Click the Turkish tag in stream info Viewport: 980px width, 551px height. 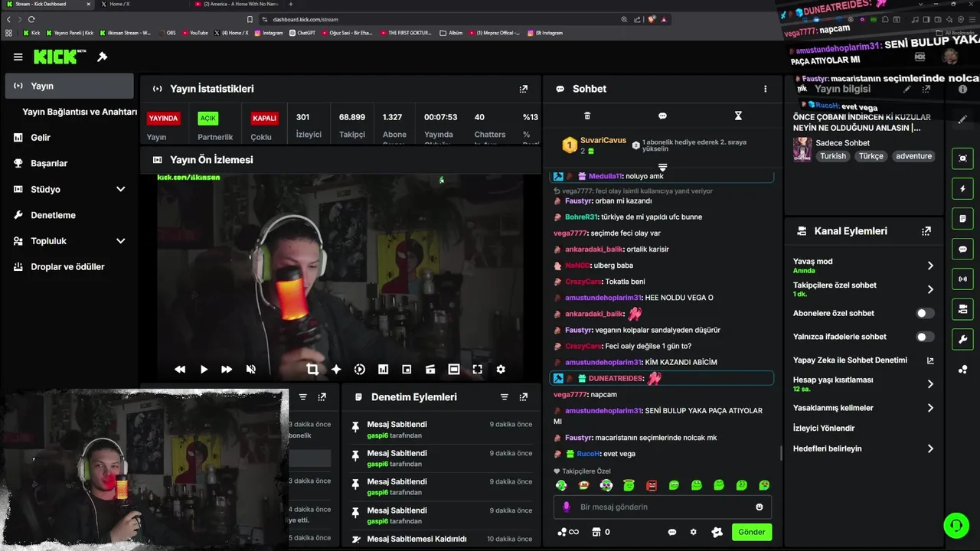[833, 156]
